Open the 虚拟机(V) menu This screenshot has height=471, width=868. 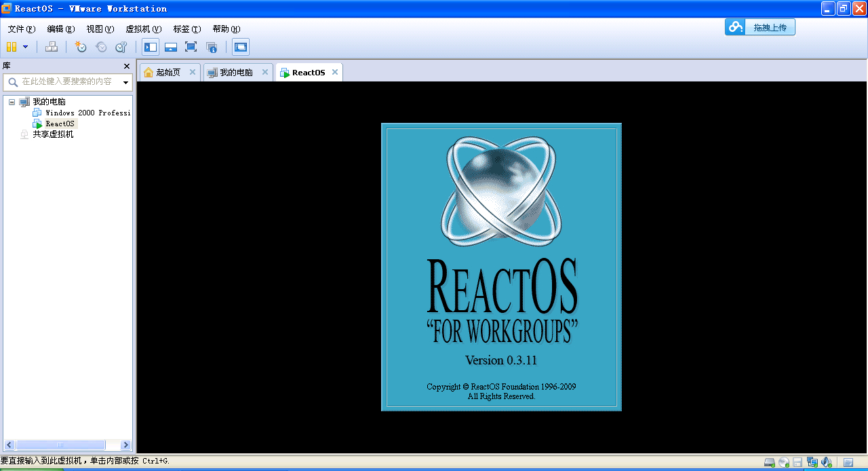click(143, 29)
